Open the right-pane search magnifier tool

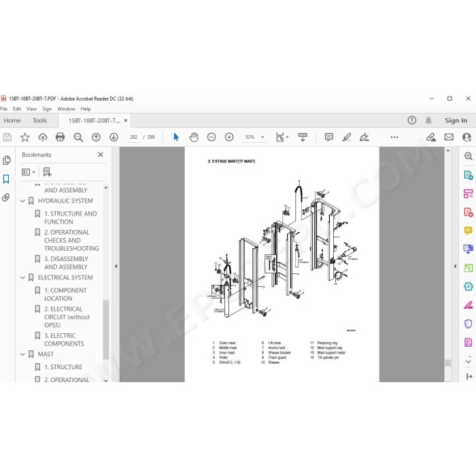[x=468, y=156]
